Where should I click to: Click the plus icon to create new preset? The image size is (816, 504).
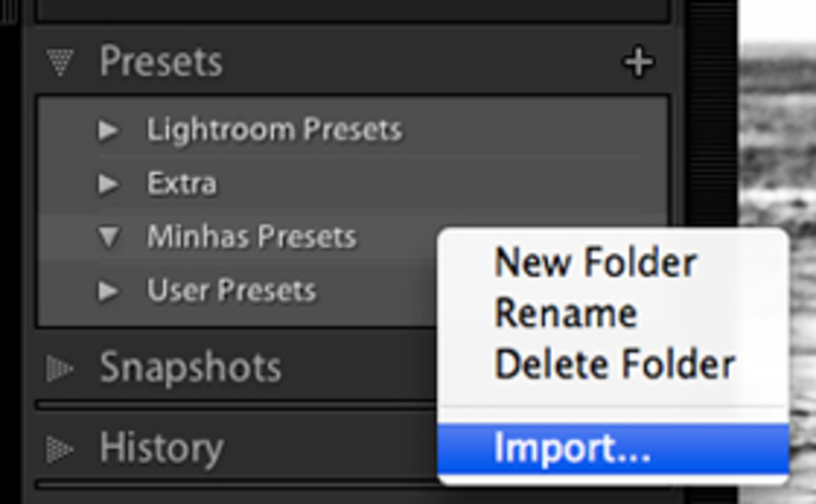tap(637, 62)
